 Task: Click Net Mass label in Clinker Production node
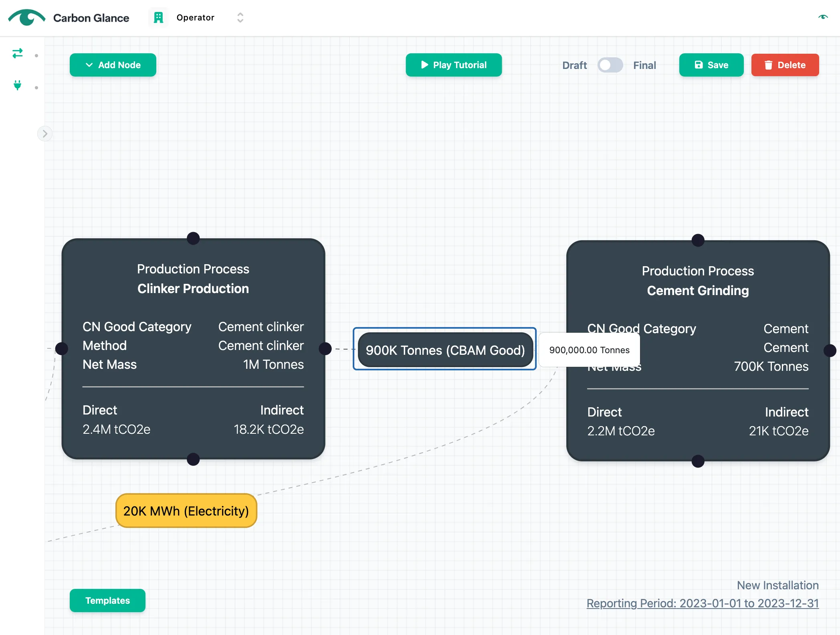tap(109, 364)
